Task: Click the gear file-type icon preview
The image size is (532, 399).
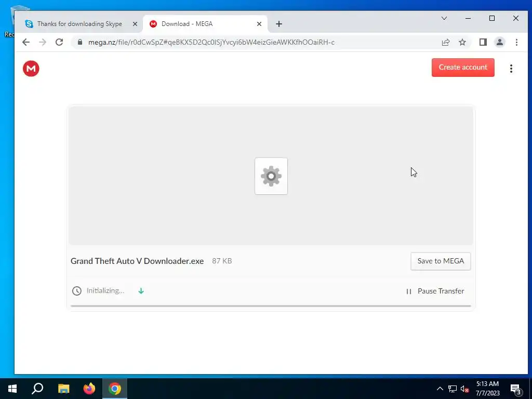Action: 271,176
